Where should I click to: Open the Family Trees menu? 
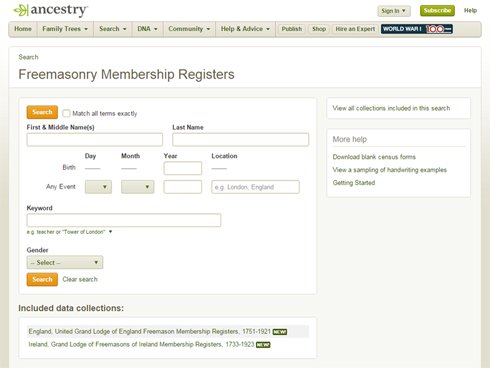coord(65,29)
